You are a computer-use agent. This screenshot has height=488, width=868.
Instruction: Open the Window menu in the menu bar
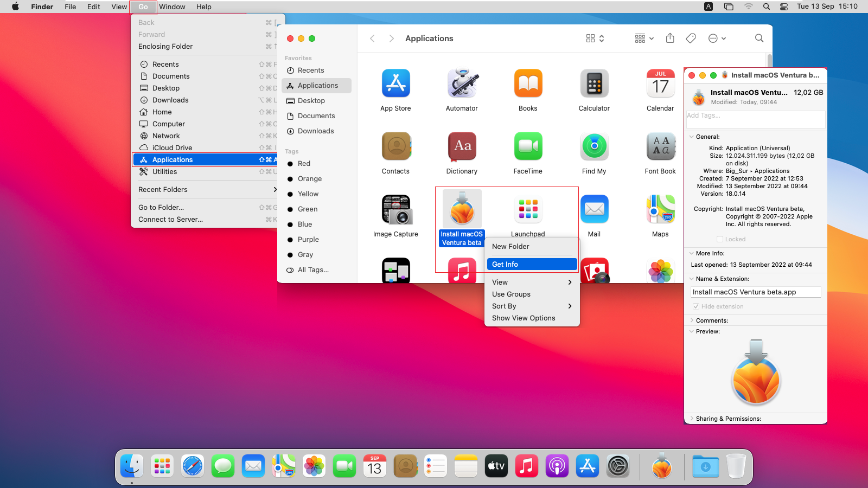click(172, 7)
